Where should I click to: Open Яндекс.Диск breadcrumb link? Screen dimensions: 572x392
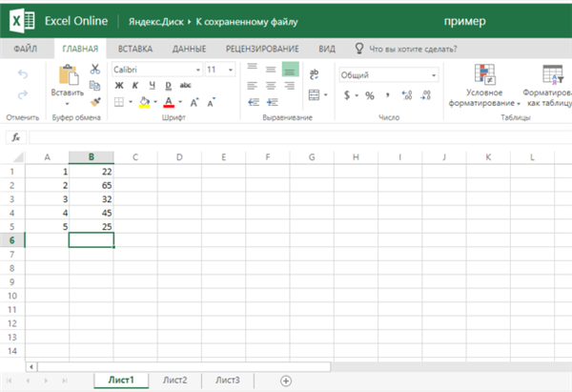coord(156,22)
